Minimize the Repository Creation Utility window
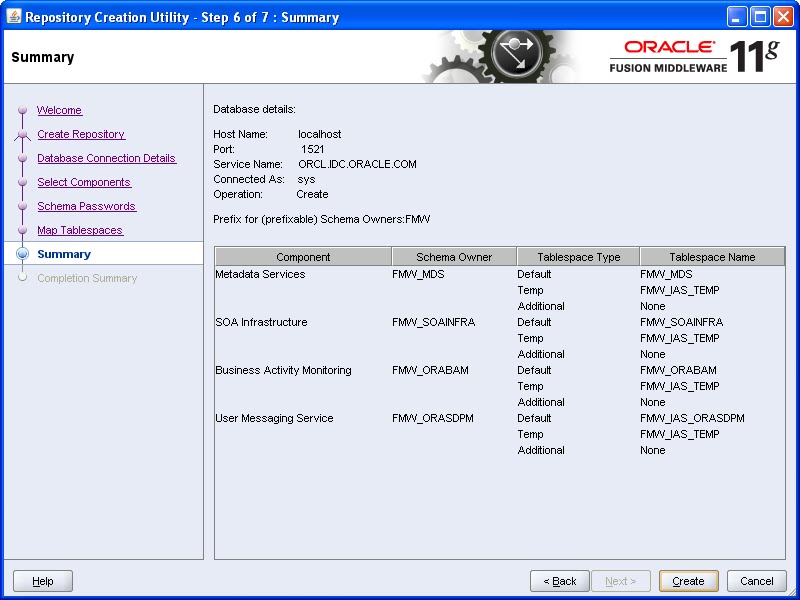Image resolution: width=800 pixels, height=600 pixels. (736, 17)
